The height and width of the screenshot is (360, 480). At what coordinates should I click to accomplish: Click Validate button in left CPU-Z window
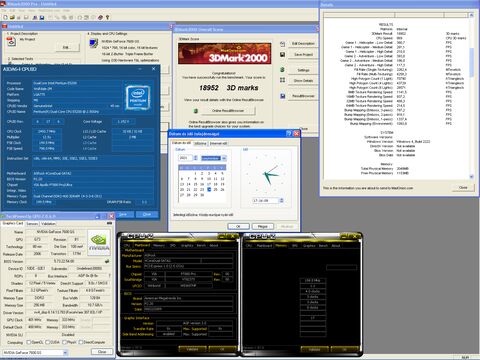pyautogui.click(x=192, y=349)
